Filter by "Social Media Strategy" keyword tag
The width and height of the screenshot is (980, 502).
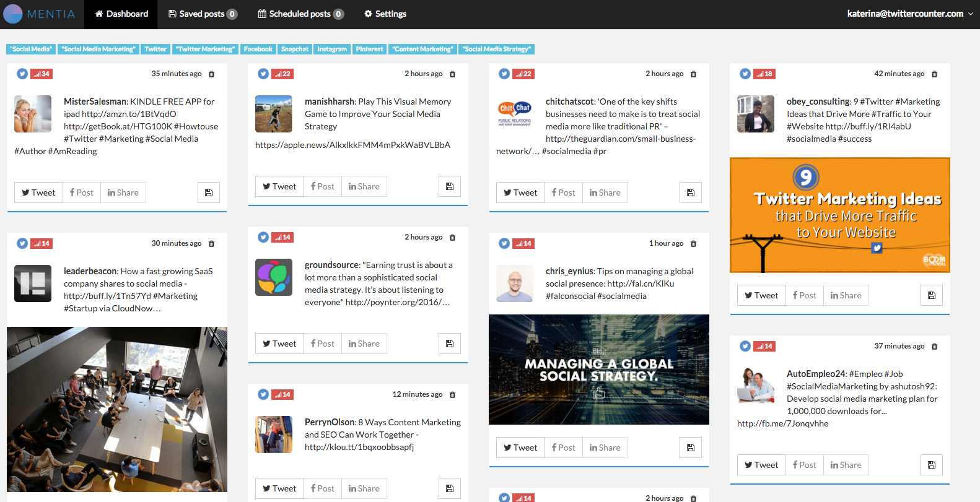coord(497,49)
